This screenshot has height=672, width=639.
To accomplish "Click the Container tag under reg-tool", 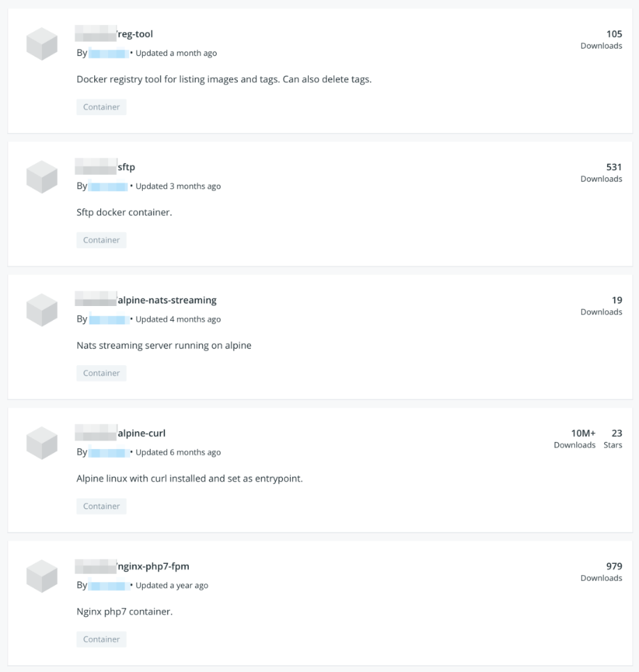I will pyautogui.click(x=102, y=107).
